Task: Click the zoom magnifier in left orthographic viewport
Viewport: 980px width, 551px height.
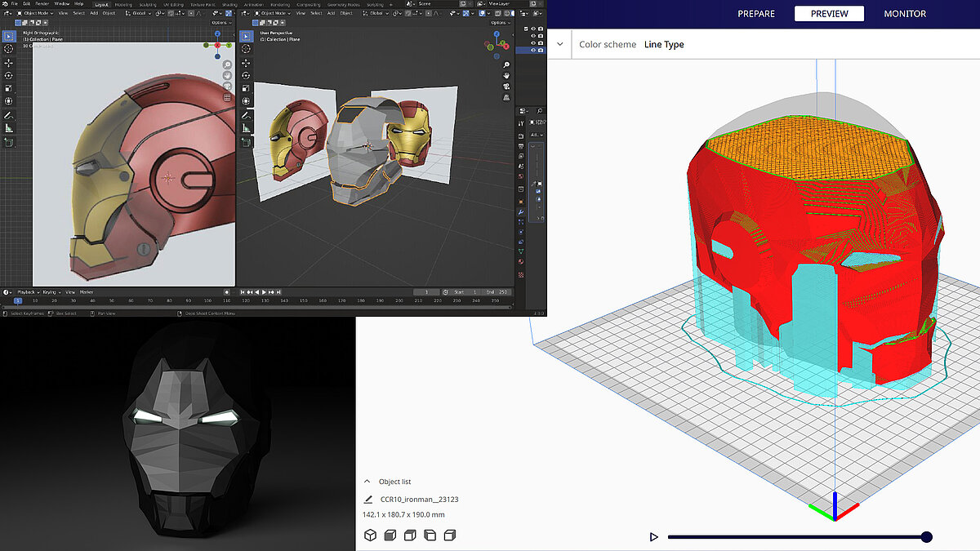Action: pos(228,64)
